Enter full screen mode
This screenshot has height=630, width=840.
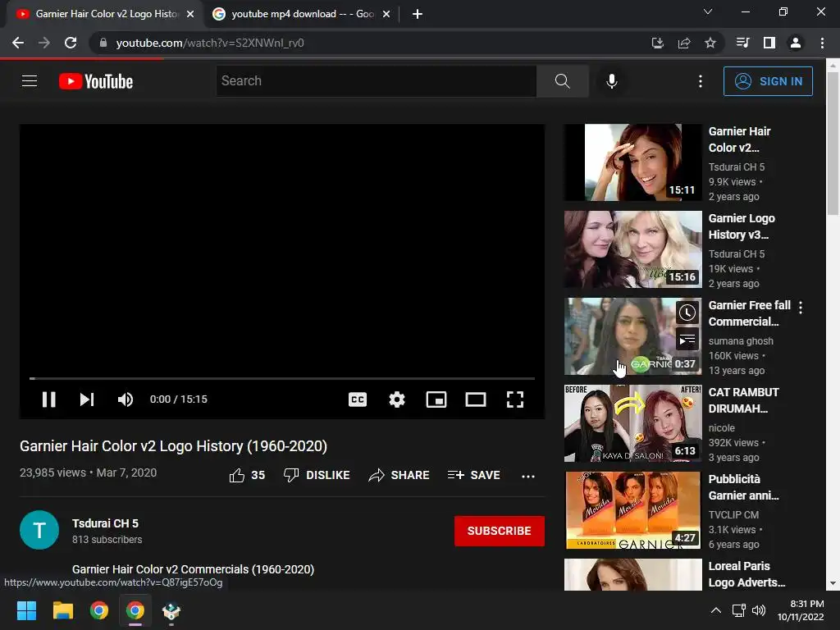point(515,399)
